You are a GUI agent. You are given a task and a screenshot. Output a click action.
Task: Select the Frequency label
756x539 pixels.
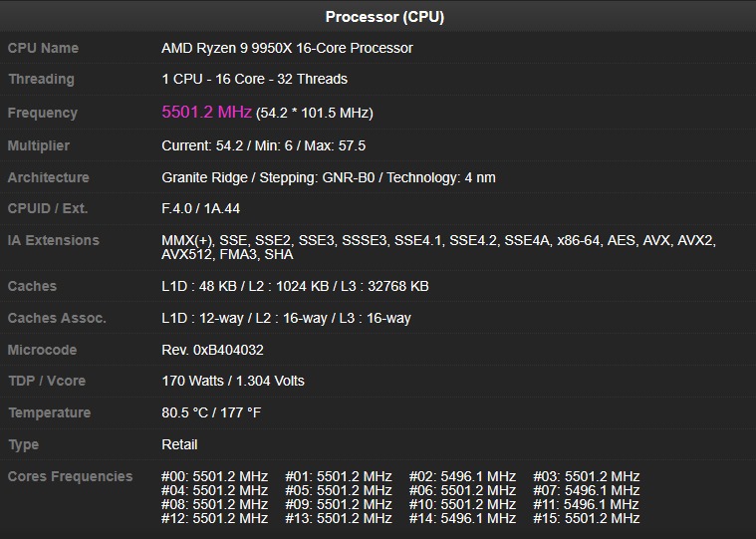pos(43,113)
